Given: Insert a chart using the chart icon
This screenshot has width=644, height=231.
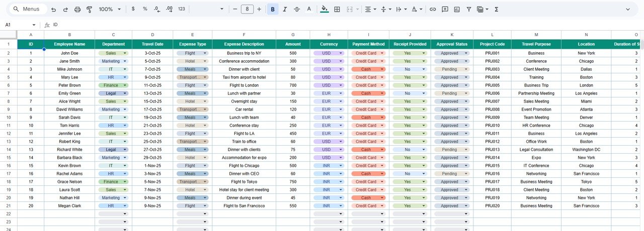Looking at the screenshot, I should [x=457, y=9].
